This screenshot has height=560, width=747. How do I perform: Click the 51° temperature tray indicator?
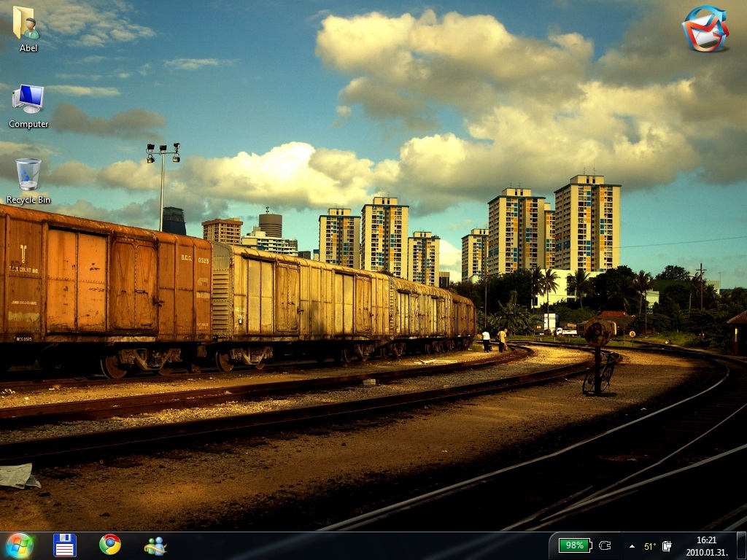pyautogui.click(x=649, y=545)
